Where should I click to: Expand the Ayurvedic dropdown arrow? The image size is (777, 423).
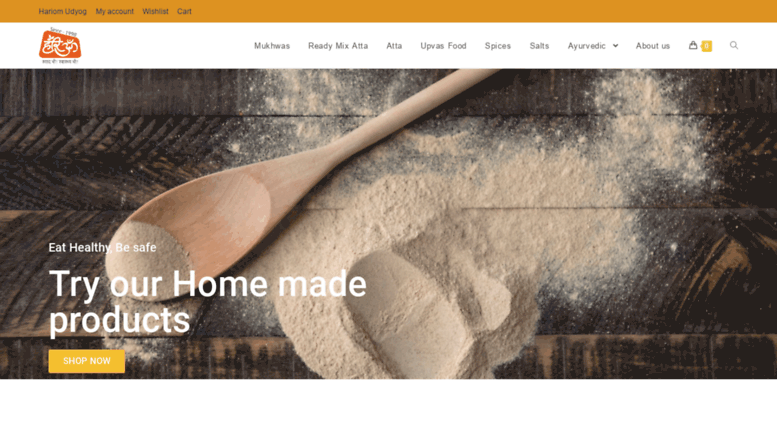point(615,46)
